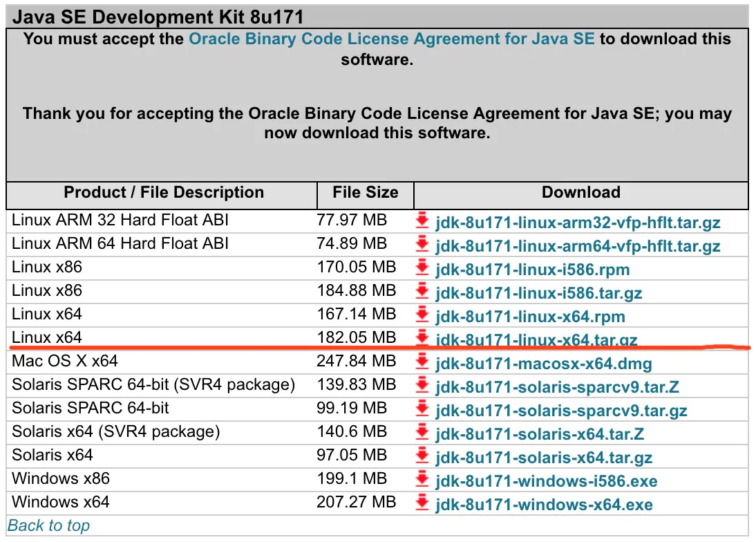Click download icon for solaris-sparcv9.tar.Z
The width and height of the screenshot is (756, 542).
(x=422, y=386)
